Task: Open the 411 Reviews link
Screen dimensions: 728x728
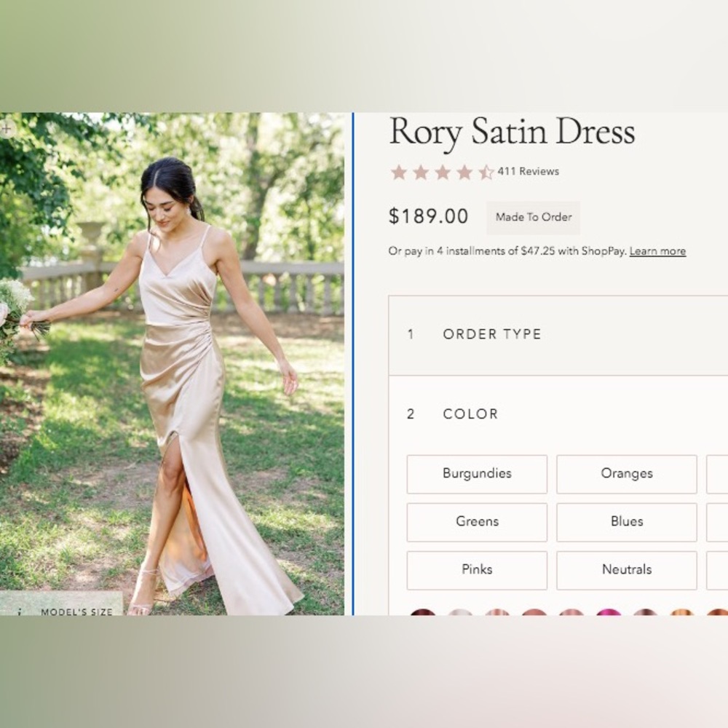Action: tap(528, 172)
